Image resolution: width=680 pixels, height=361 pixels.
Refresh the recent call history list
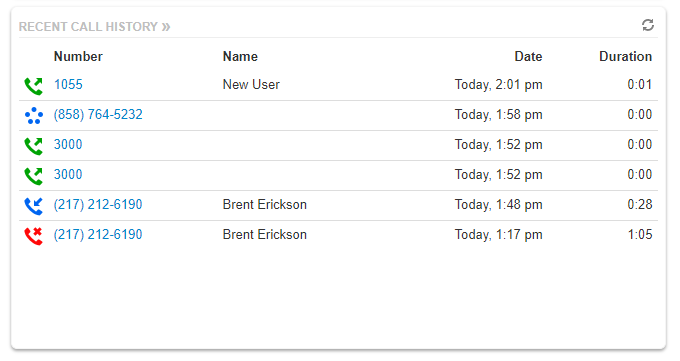(648, 25)
